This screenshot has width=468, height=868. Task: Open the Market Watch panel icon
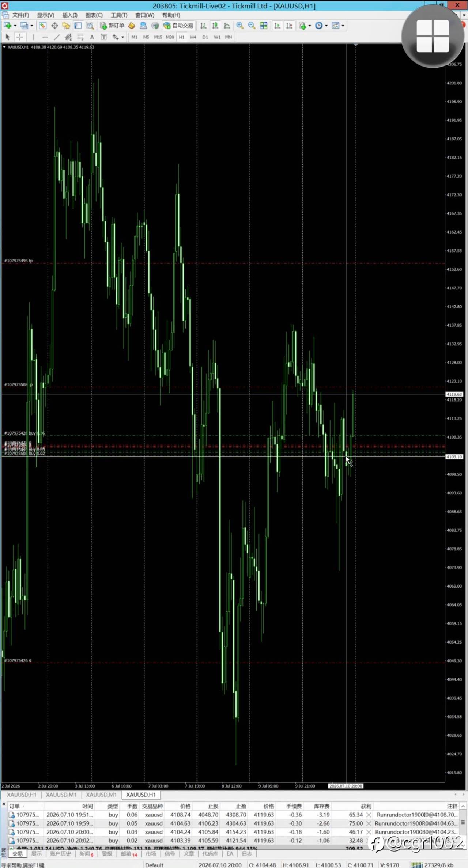point(43,25)
